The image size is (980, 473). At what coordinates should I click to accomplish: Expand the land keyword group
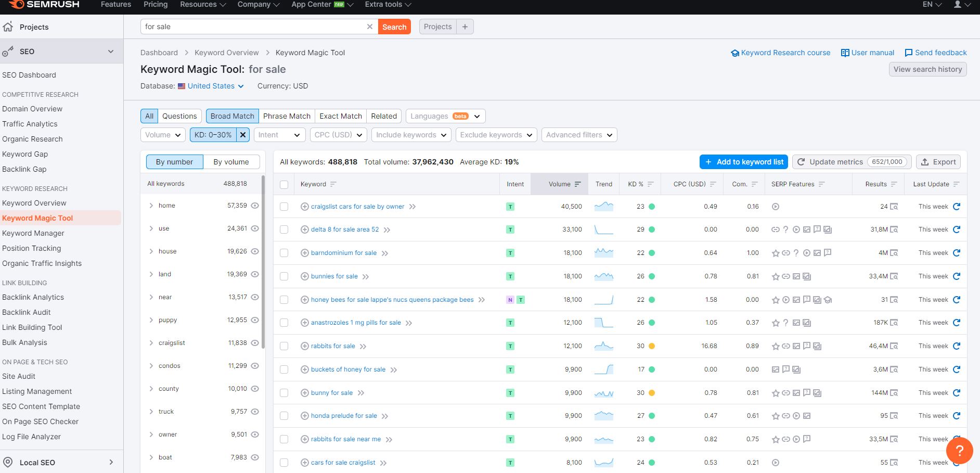click(x=151, y=274)
